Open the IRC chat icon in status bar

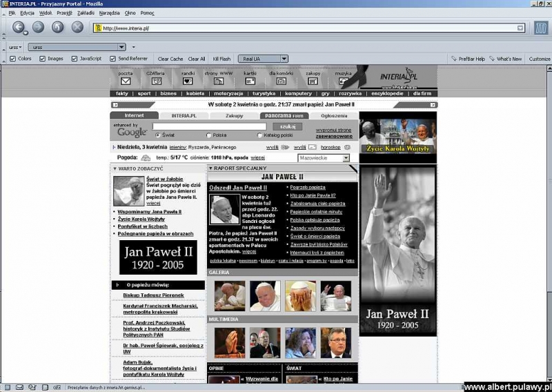pyautogui.click(x=57, y=387)
